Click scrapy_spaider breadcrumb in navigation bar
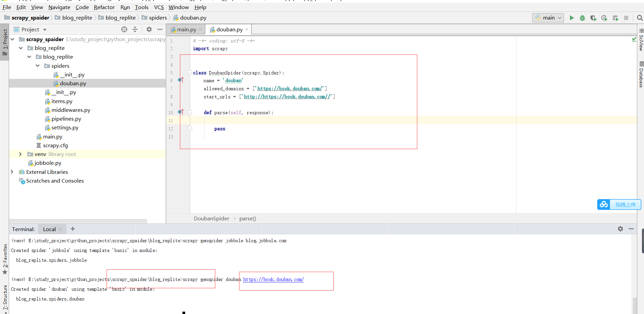Image resolution: width=644 pixels, height=314 pixels. pyautogui.click(x=27, y=18)
